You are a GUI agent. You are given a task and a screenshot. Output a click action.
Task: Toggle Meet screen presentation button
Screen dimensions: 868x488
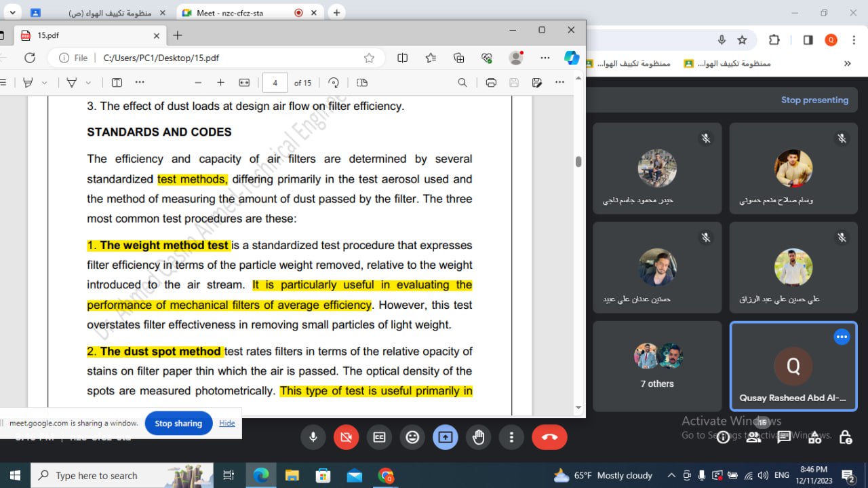446,438
